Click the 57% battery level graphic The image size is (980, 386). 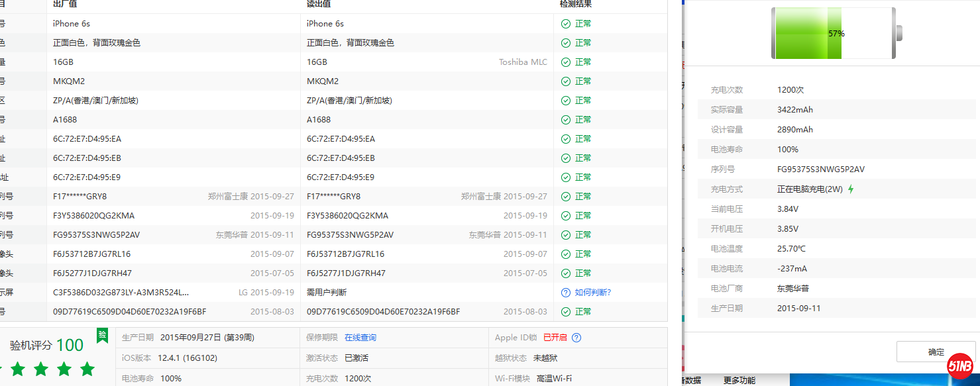(x=832, y=33)
